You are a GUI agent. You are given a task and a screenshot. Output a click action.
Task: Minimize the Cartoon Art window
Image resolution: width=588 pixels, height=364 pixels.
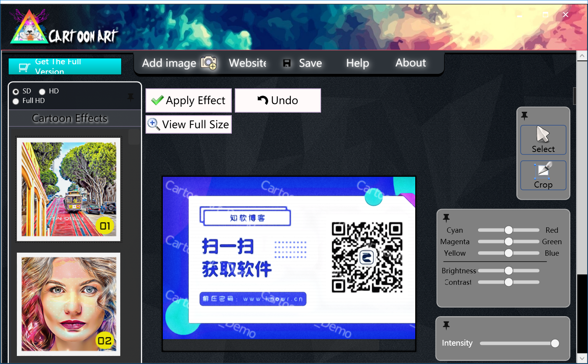pyautogui.click(x=520, y=15)
